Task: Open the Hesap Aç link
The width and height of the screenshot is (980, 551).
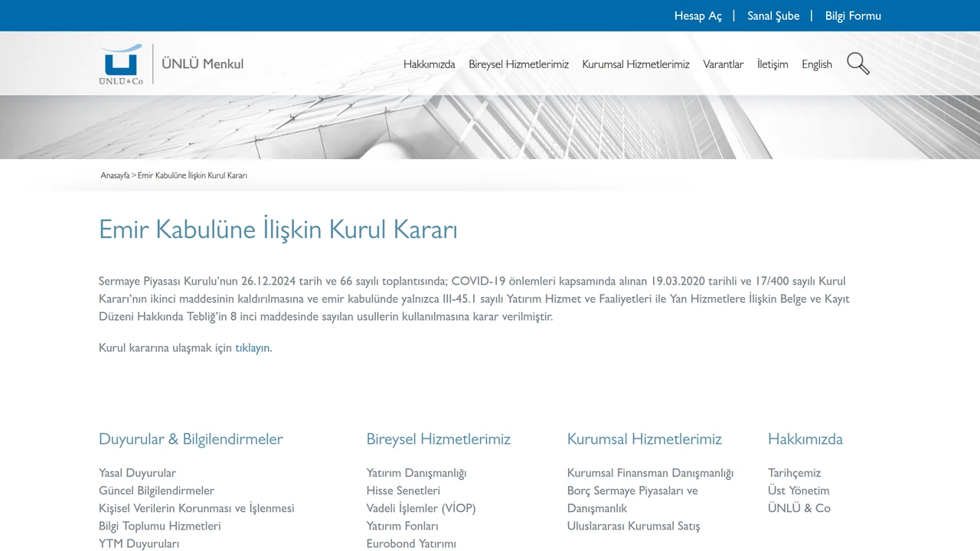Action: coord(698,15)
